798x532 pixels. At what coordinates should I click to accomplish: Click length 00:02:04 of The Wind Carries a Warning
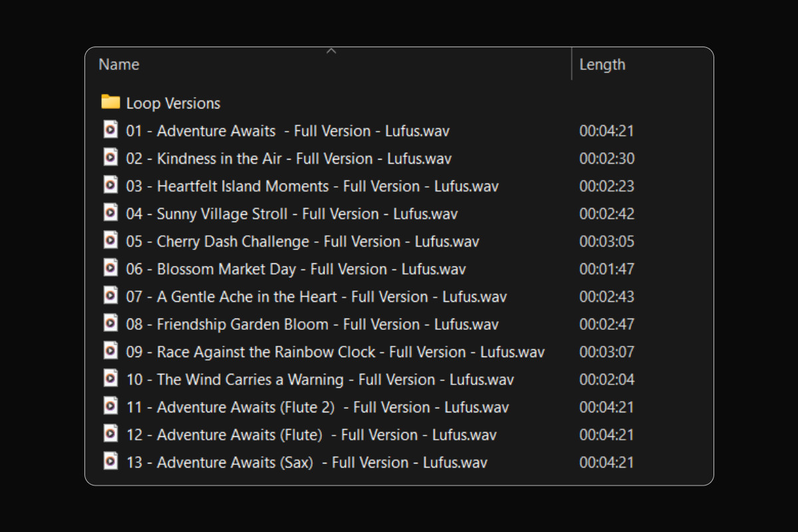[606, 380]
